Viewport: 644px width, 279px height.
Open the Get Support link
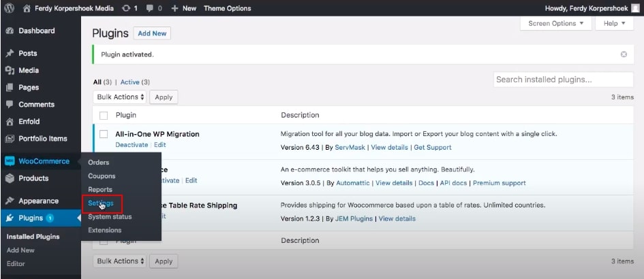tap(433, 147)
